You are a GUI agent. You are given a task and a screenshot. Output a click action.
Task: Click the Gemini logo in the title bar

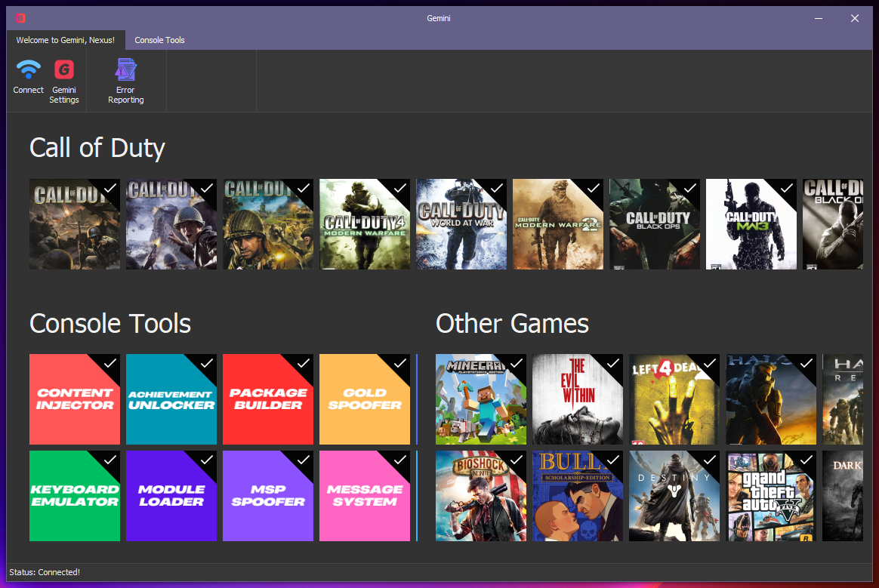coord(20,17)
